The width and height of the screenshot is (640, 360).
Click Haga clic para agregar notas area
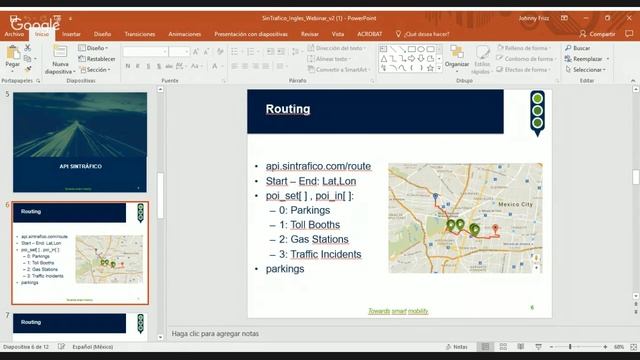pos(215,333)
